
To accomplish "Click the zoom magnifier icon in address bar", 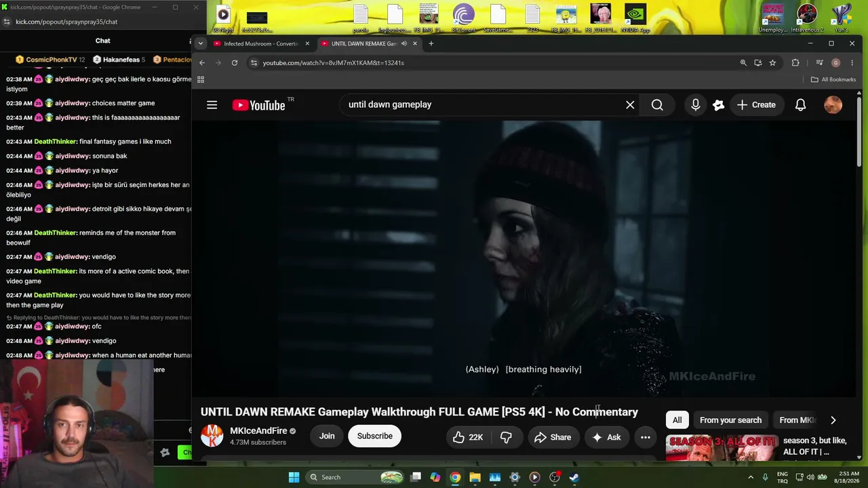I will click(x=743, y=63).
